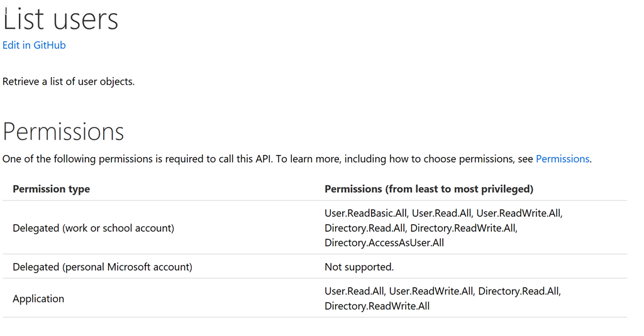Image resolution: width=644 pixels, height=336 pixels.
Task: Click the sentence starting One of the following permissions
Action: [x=297, y=159]
